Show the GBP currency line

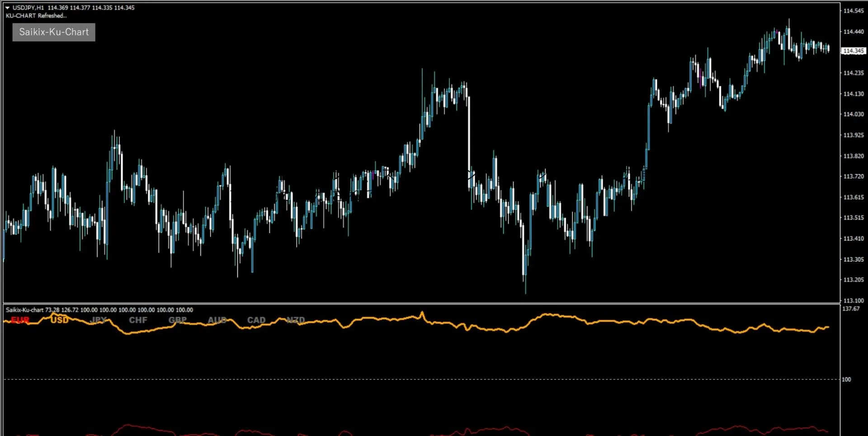[177, 320]
